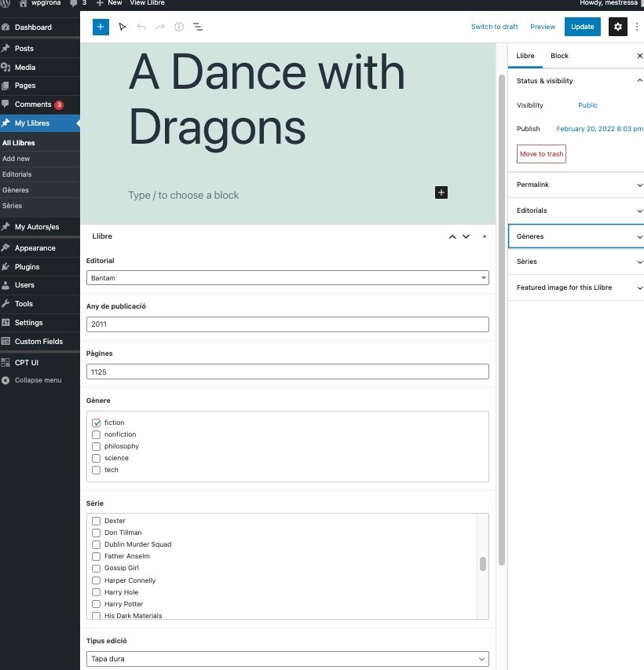Screen dimensions: 644x670
Task: Open Gèneres submenu item in left menu
Action: pyautogui.click(x=16, y=190)
